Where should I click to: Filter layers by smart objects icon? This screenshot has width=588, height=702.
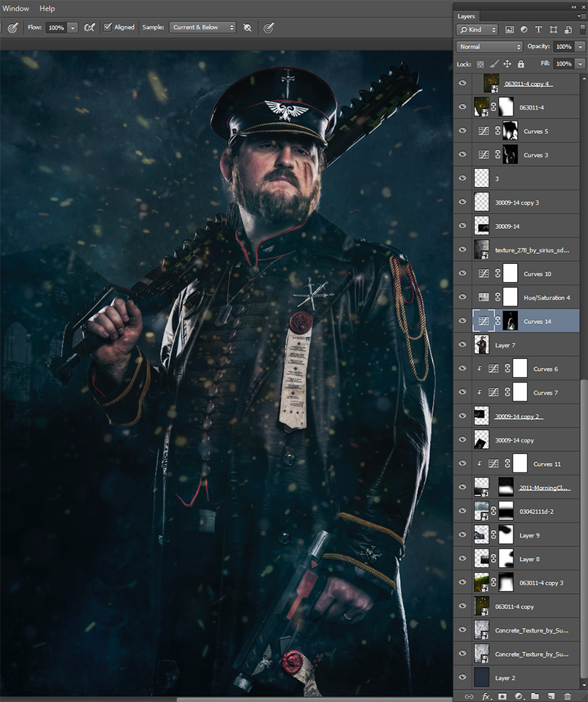pos(568,29)
